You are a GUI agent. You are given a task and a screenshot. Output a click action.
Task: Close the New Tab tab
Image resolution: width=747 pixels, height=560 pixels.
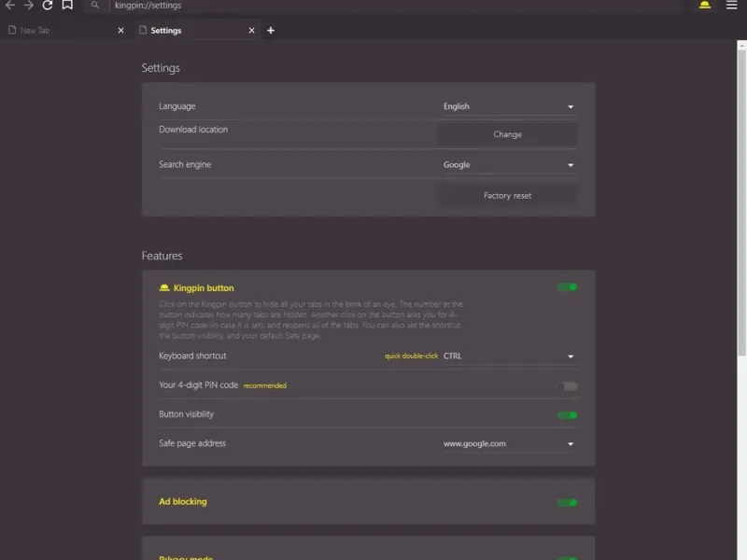click(120, 31)
